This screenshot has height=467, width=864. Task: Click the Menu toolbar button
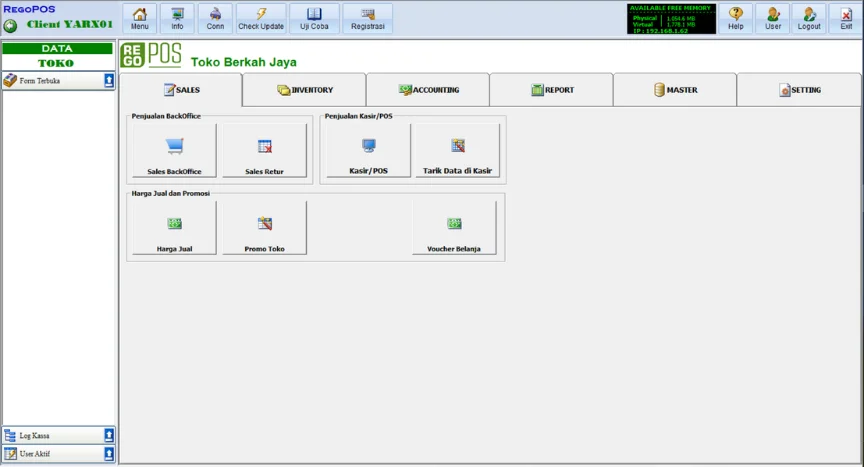pos(140,18)
